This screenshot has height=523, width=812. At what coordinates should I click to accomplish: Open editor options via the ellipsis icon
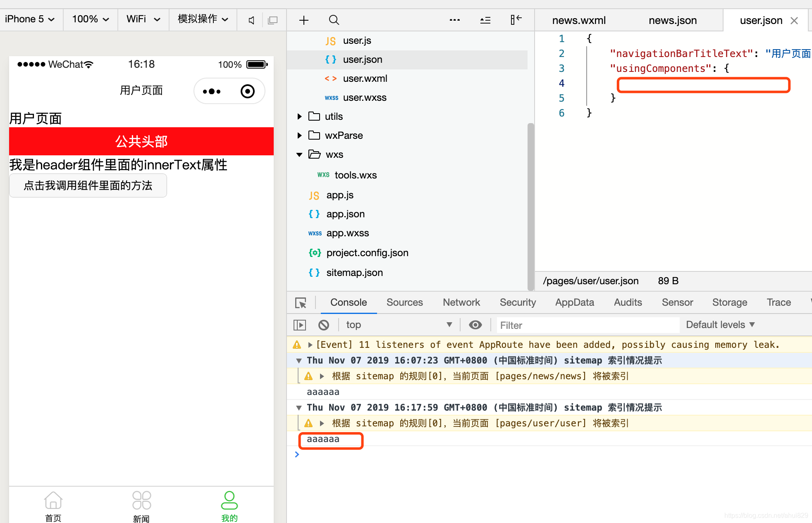pos(454,19)
